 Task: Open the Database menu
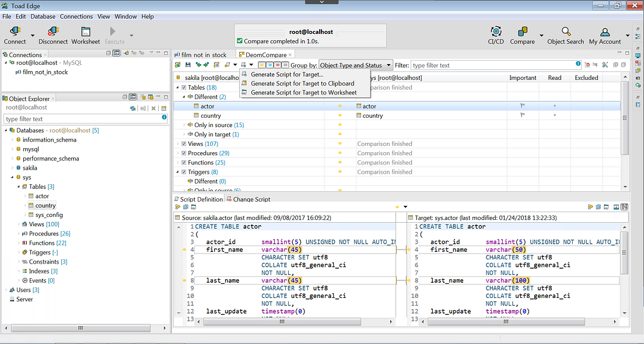[x=43, y=16]
